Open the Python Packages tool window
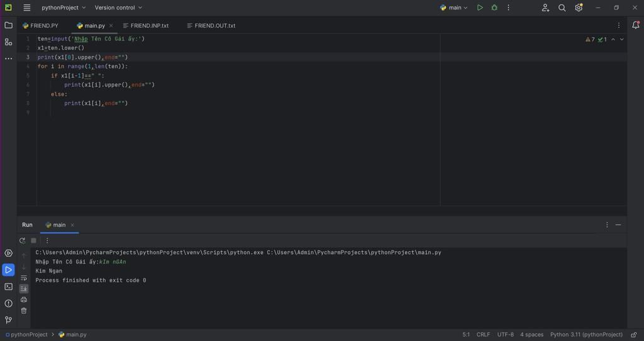644x341 pixels. tap(8, 253)
